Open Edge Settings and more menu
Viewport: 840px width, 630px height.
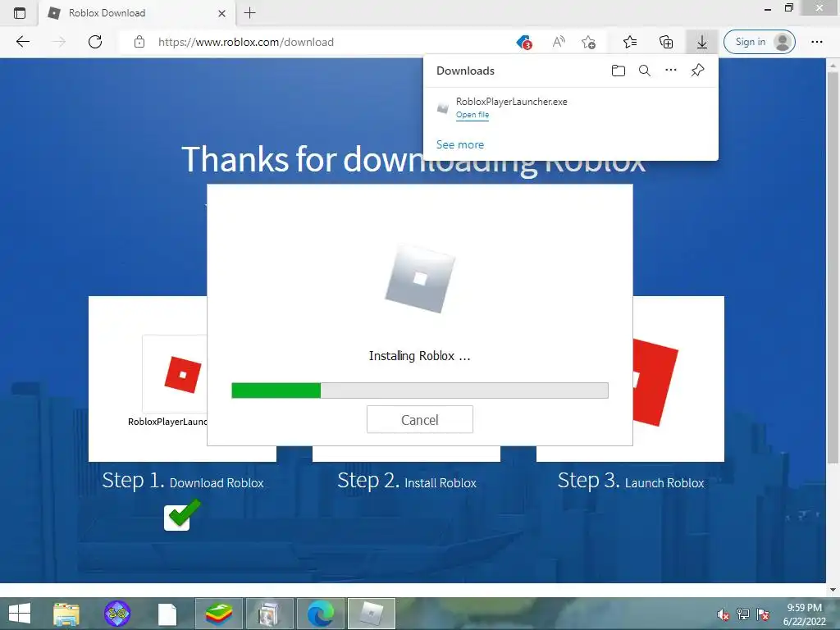tap(816, 42)
